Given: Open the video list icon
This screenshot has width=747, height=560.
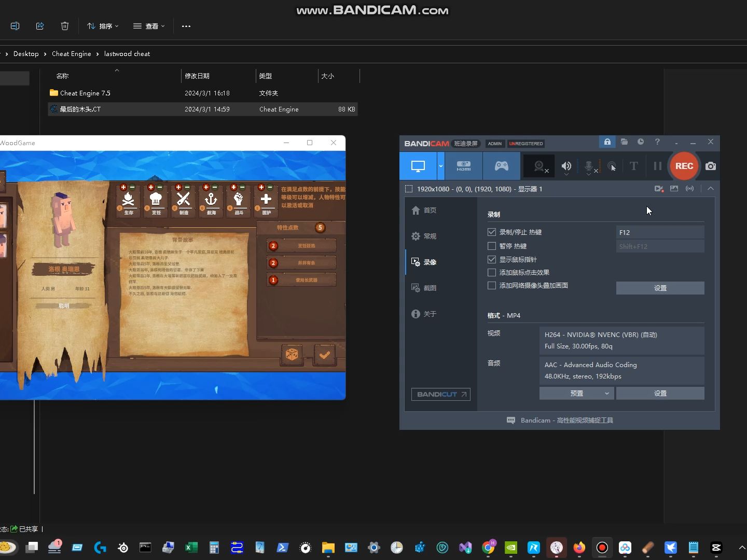Looking at the screenshot, I should (659, 189).
